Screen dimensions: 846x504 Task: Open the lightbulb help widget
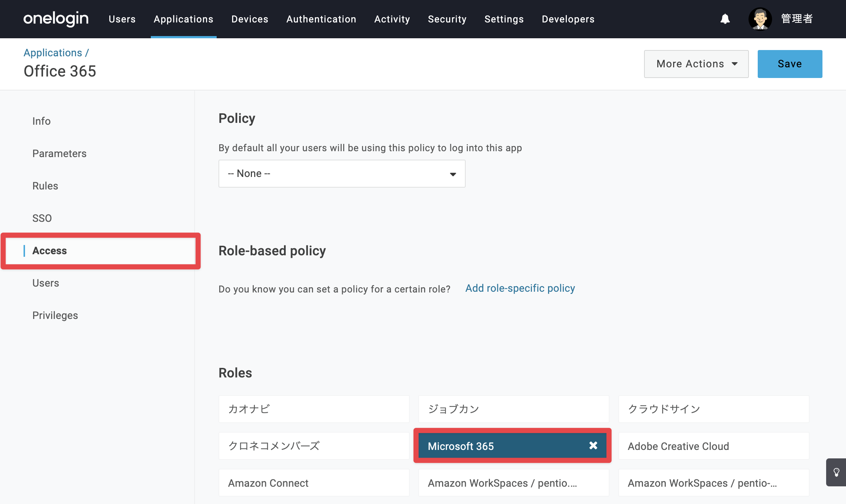(x=836, y=472)
